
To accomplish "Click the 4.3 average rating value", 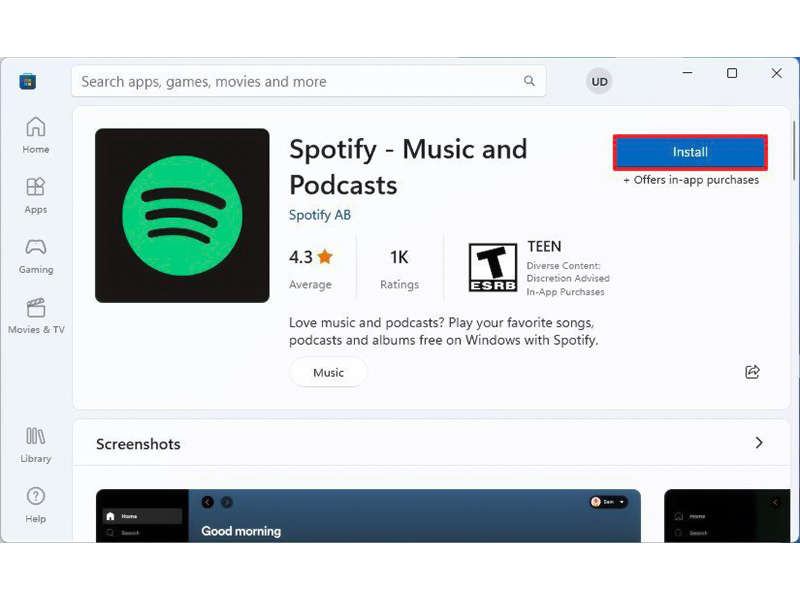I will pyautogui.click(x=301, y=257).
